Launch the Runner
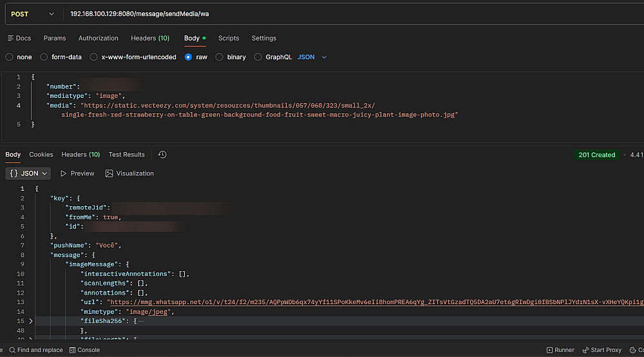This screenshot has width=644, height=357. [560, 350]
